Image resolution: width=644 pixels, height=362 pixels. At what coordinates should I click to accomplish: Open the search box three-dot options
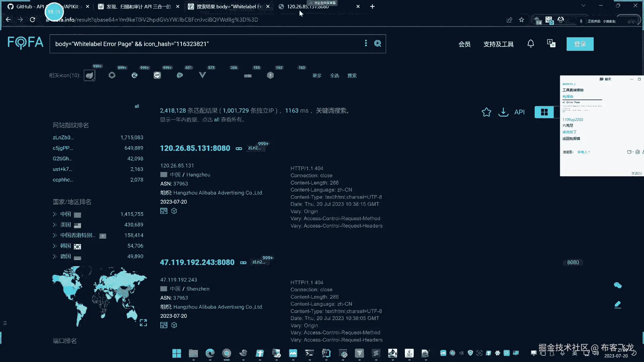point(366,43)
